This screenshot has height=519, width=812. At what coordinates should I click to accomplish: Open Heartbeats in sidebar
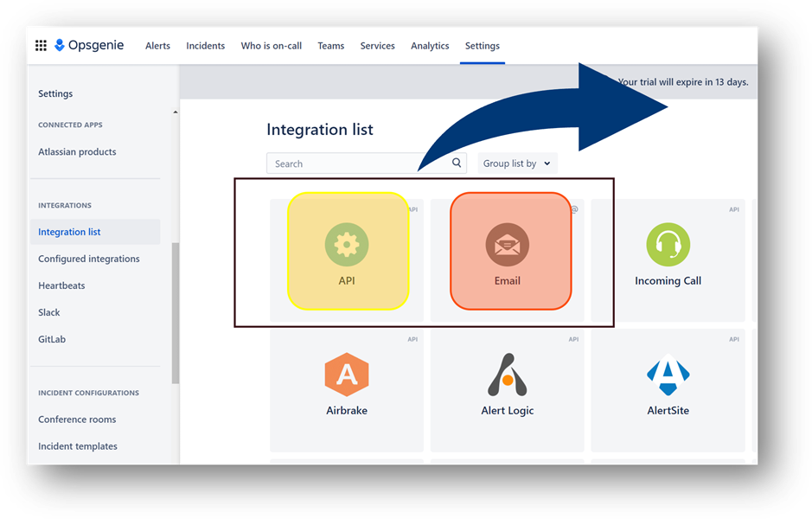click(x=61, y=285)
